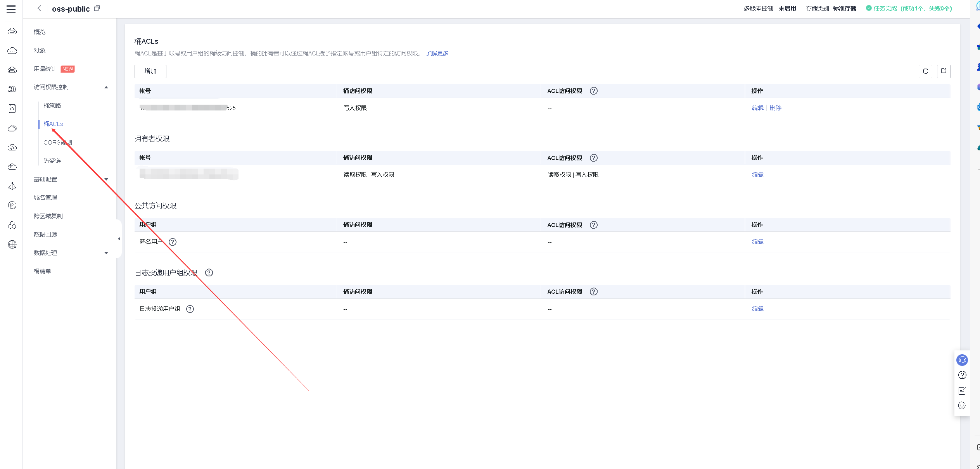Open the 桶策略 menu item
The image size is (980, 469).
[x=52, y=106]
